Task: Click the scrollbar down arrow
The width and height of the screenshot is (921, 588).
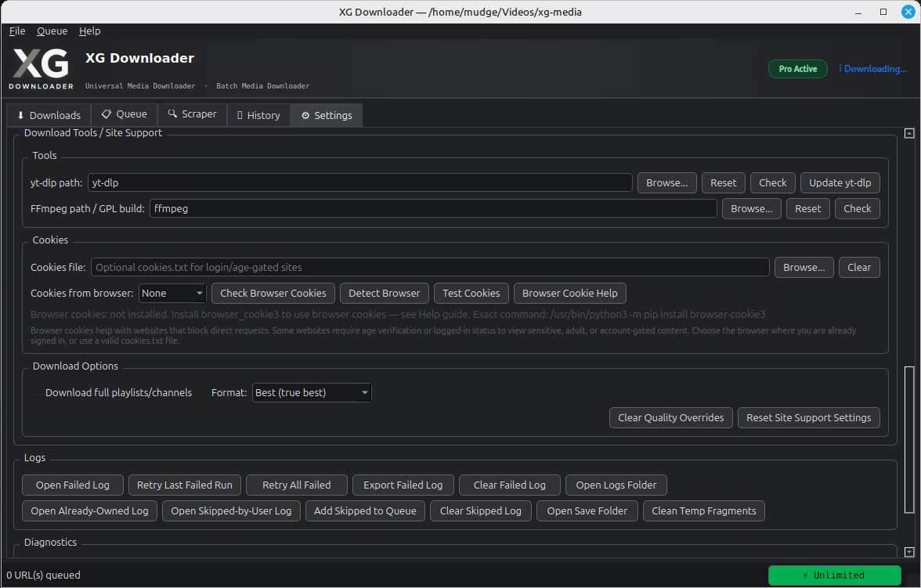Action: [909, 552]
